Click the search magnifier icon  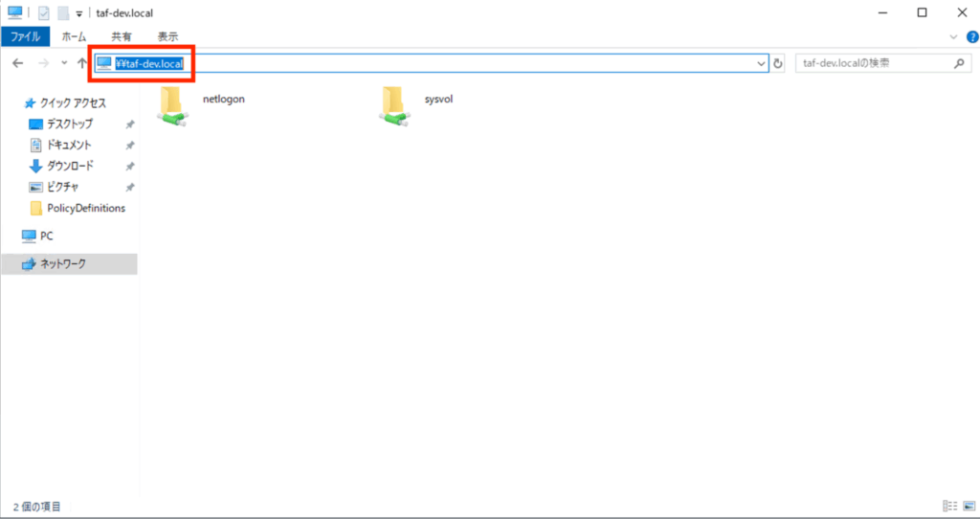click(959, 63)
